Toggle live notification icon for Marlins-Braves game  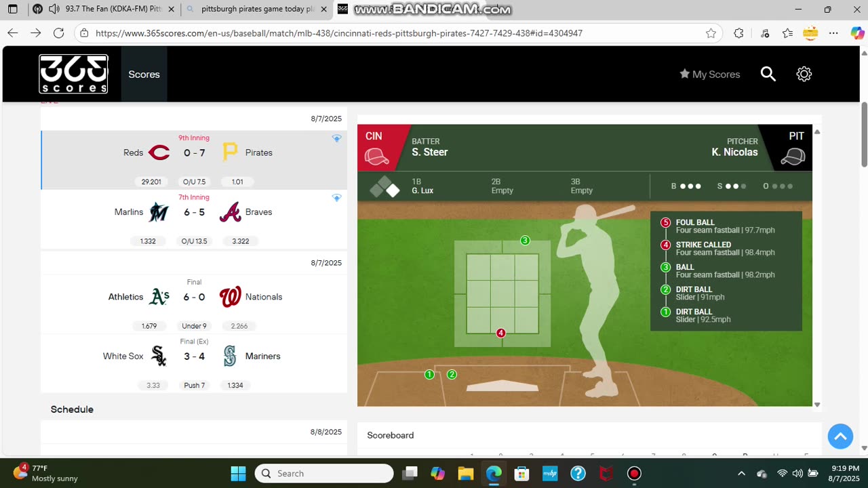336,198
